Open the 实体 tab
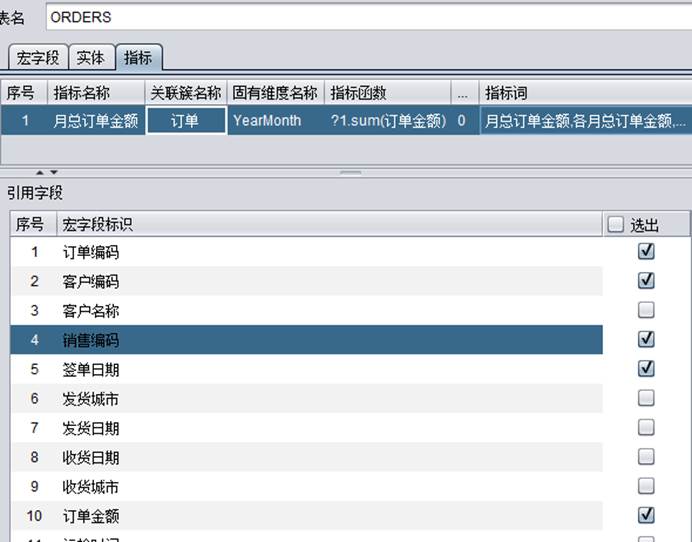The image size is (692, 542). pyautogui.click(x=92, y=58)
